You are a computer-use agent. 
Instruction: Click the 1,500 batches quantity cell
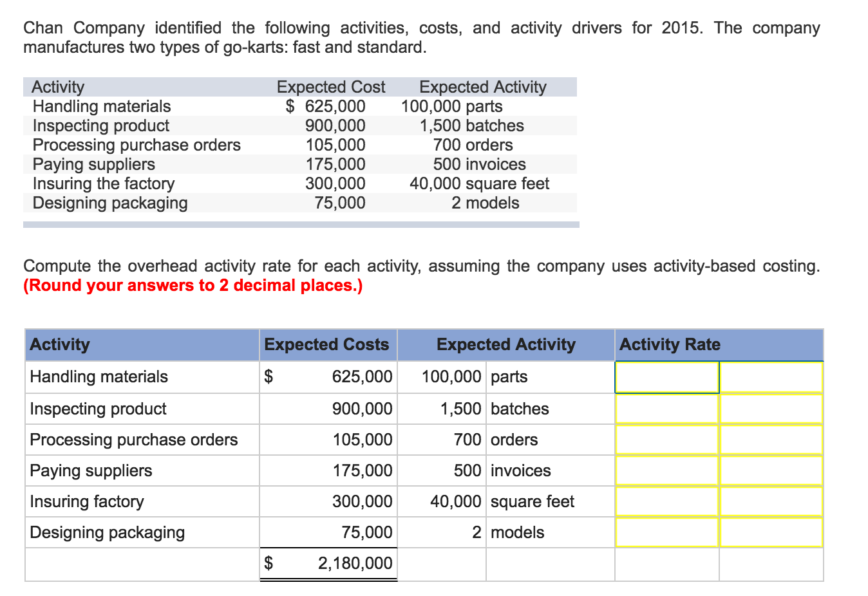(442, 409)
